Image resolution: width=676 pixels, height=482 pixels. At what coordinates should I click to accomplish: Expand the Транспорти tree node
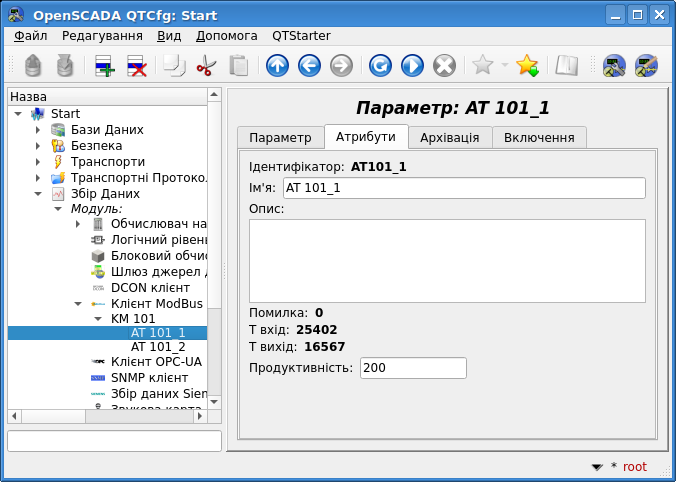tap(38, 162)
